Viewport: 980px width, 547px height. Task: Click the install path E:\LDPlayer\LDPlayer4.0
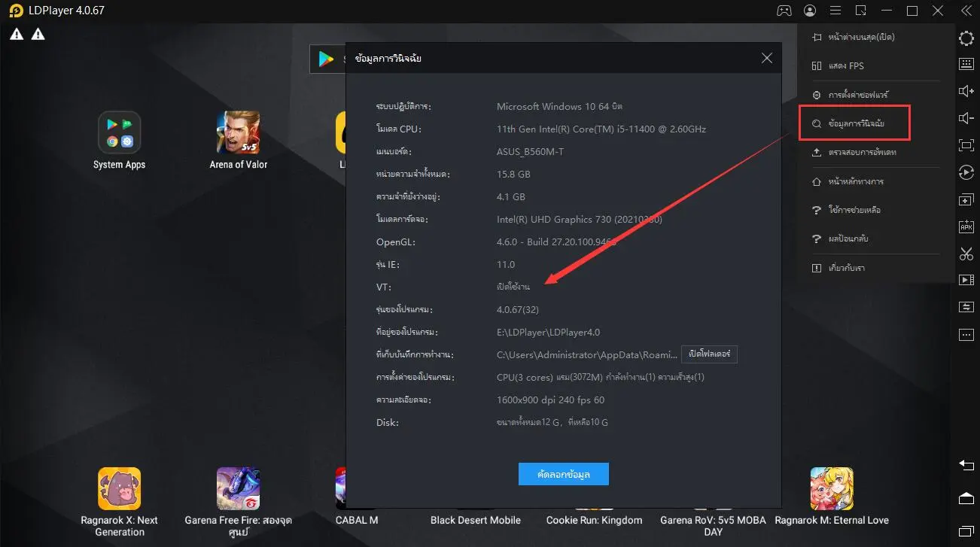coord(548,333)
